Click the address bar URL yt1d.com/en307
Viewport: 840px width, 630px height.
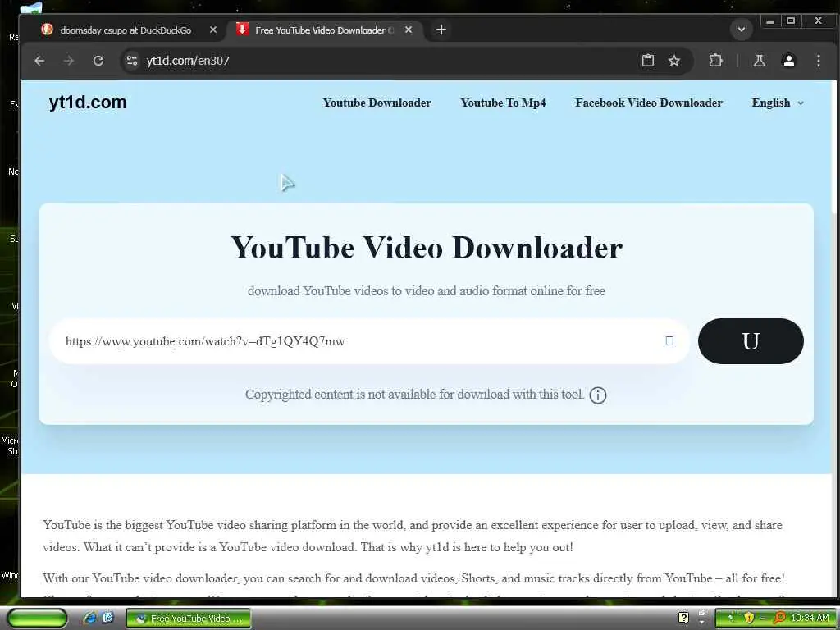coord(188,61)
